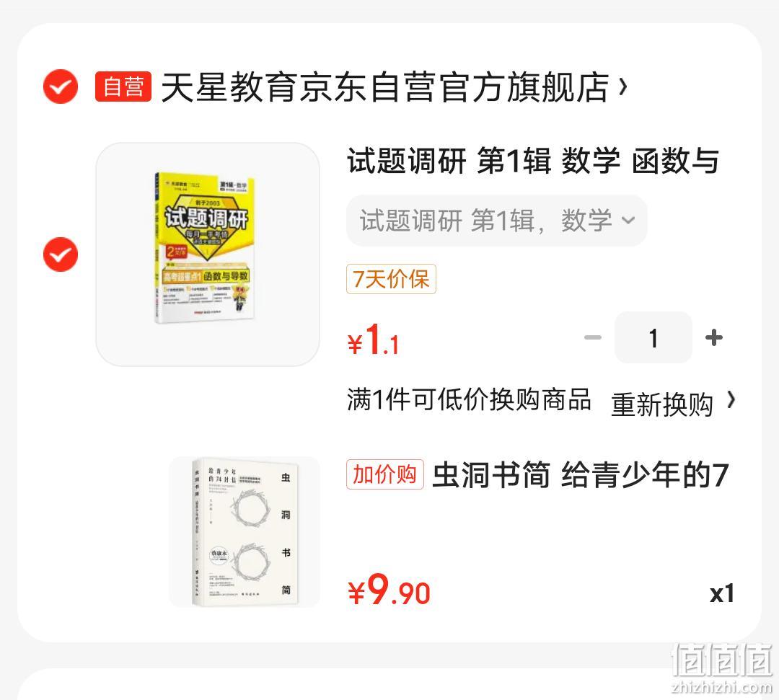This screenshot has height=700, width=779.
Task: Open the 试题调研 book cover thumbnail
Action: [x=208, y=254]
